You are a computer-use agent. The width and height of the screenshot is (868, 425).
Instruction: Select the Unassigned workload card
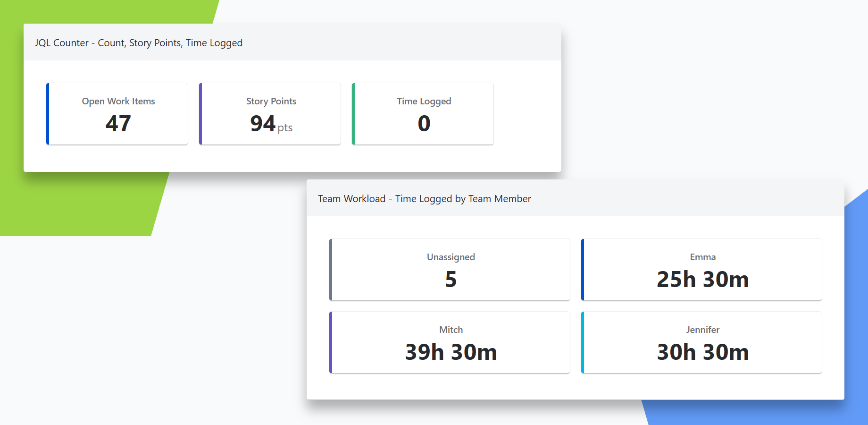pyautogui.click(x=450, y=269)
